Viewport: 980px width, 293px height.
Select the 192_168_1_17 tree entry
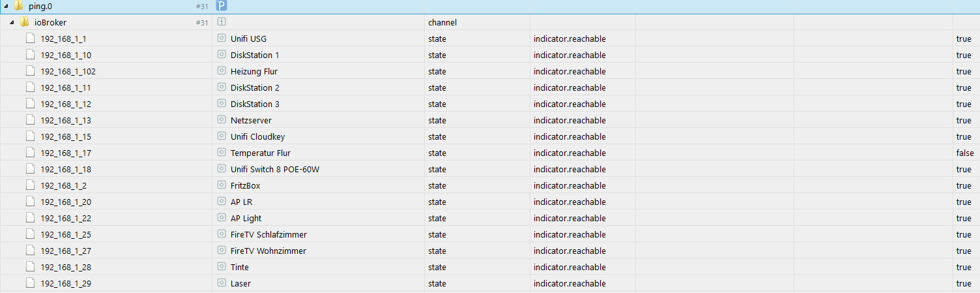click(66, 153)
